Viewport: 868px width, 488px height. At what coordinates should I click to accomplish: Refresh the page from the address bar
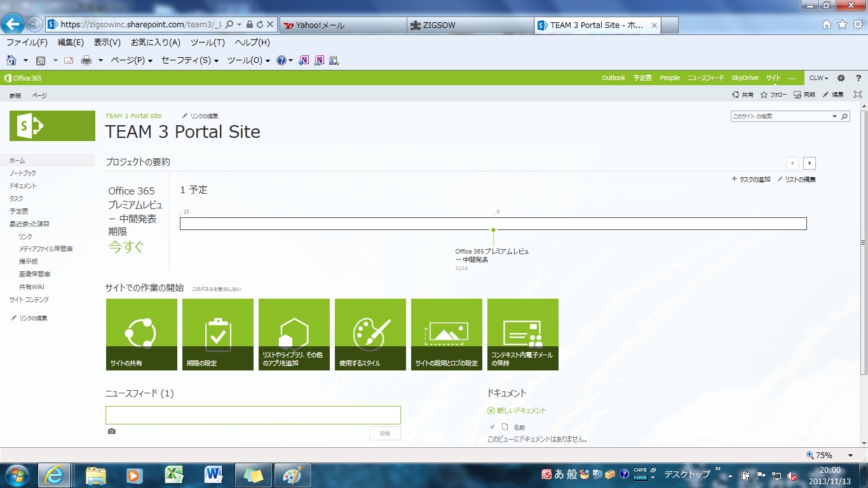pyautogui.click(x=260, y=25)
